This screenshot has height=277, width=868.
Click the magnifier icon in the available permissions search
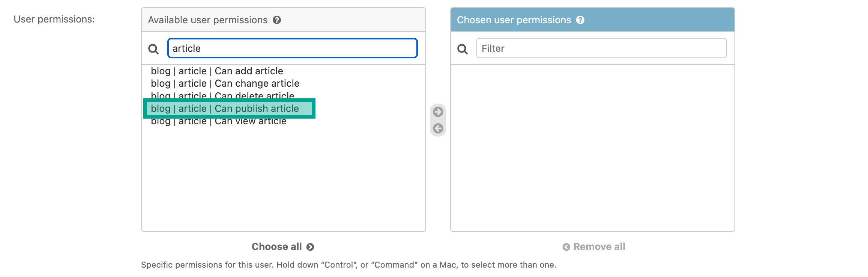point(153,48)
